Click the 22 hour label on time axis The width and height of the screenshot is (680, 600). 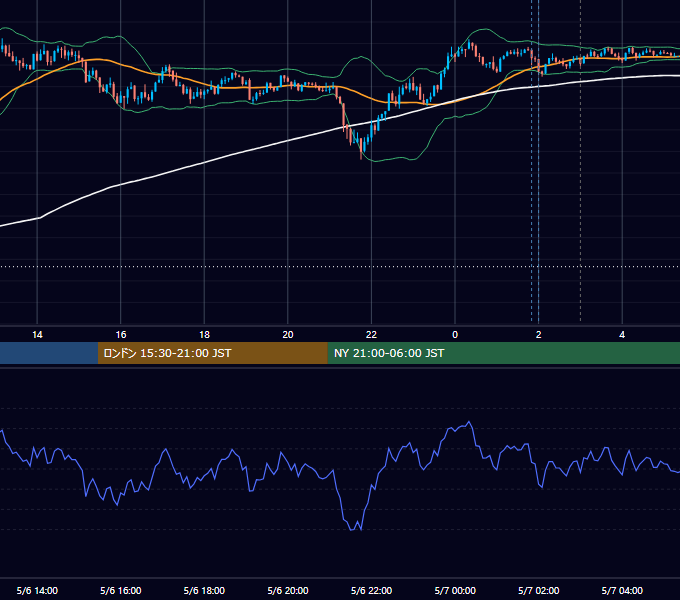click(x=371, y=335)
